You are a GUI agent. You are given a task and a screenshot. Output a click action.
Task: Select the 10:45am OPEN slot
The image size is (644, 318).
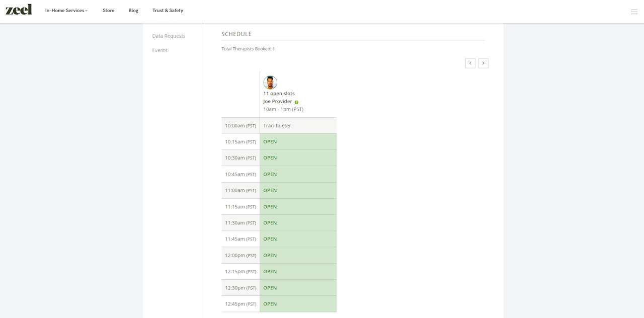[298, 175]
